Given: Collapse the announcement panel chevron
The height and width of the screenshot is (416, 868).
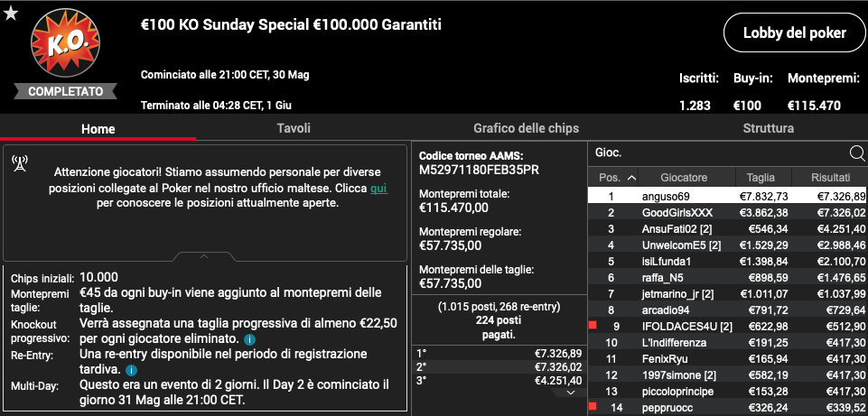Looking at the screenshot, I should coord(204,256).
